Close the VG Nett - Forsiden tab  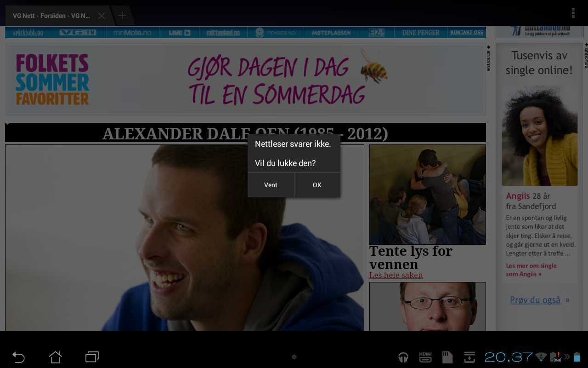[102, 16]
